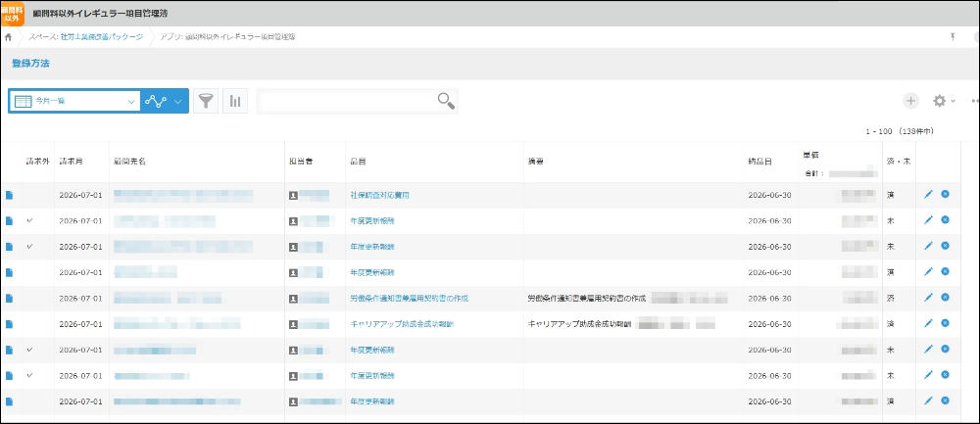The image size is (980, 424).
Task: Click the 済・未 column header
Action: click(899, 162)
